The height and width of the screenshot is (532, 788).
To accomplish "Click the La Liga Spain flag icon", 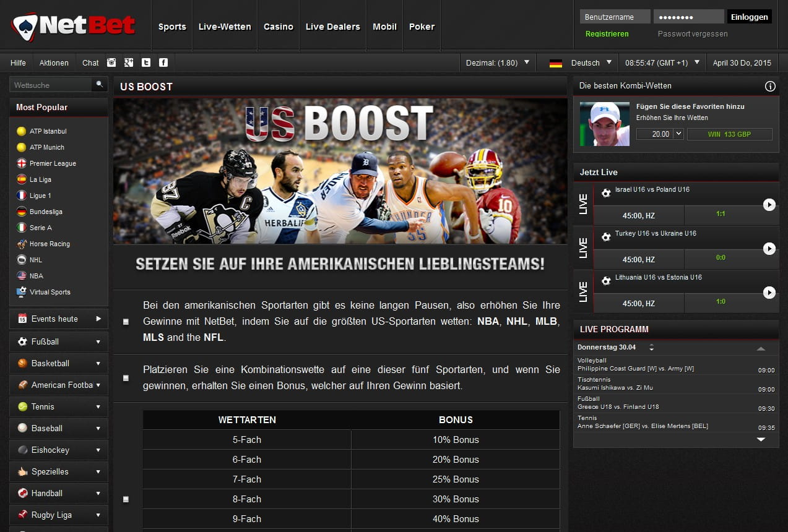I will pos(22,179).
